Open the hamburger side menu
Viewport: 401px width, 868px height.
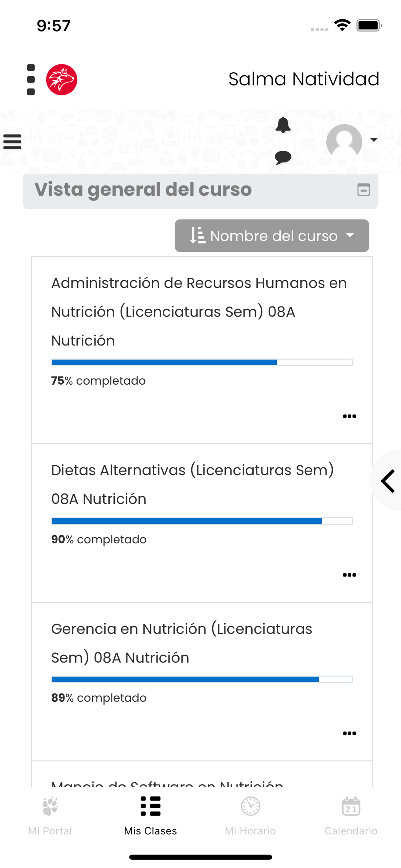pyautogui.click(x=12, y=142)
